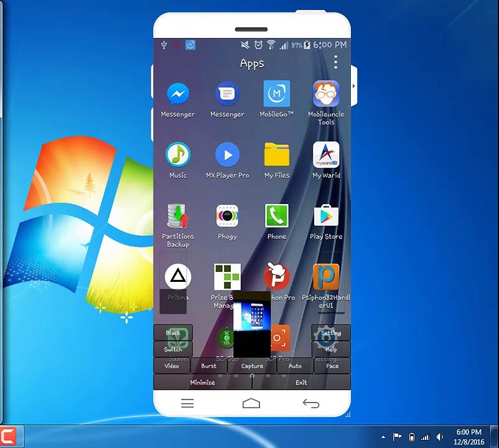Launch the Prisma app

tap(178, 276)
